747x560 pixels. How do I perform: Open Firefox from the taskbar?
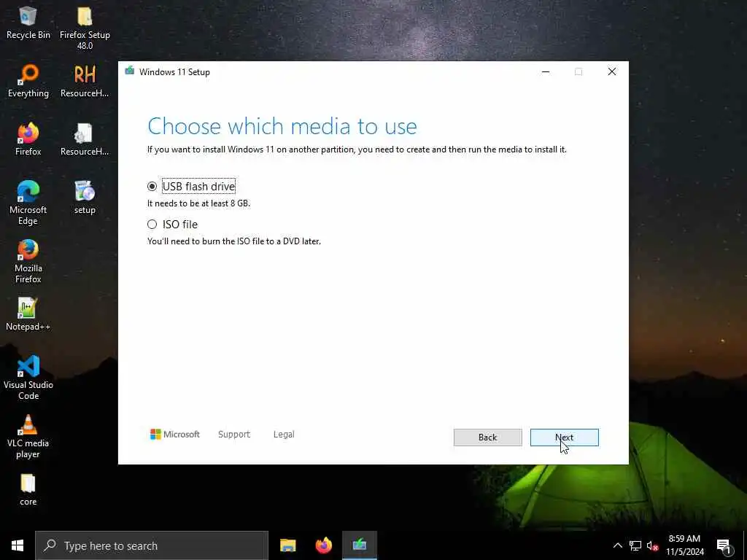coord(323,545)
